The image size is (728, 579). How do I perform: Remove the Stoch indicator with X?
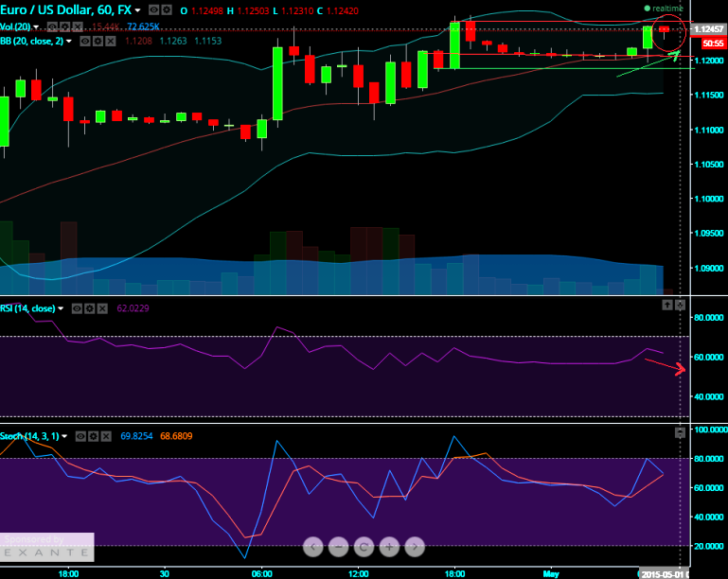(x=106, y=436)
